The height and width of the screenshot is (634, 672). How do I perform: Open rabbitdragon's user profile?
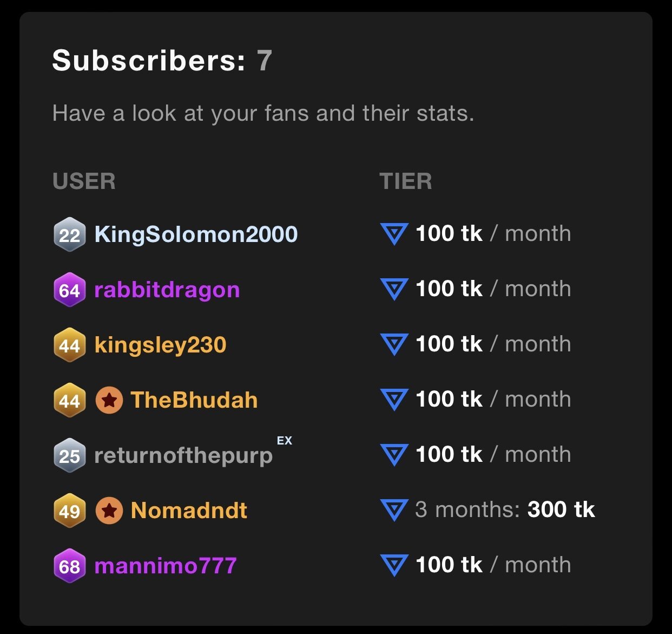(x=167, y=290)
